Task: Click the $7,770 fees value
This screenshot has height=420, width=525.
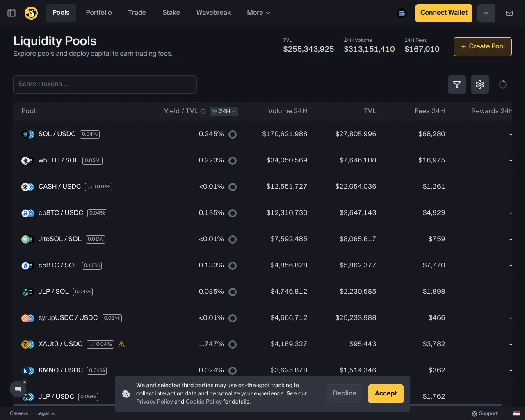Action: coord(434,265)
